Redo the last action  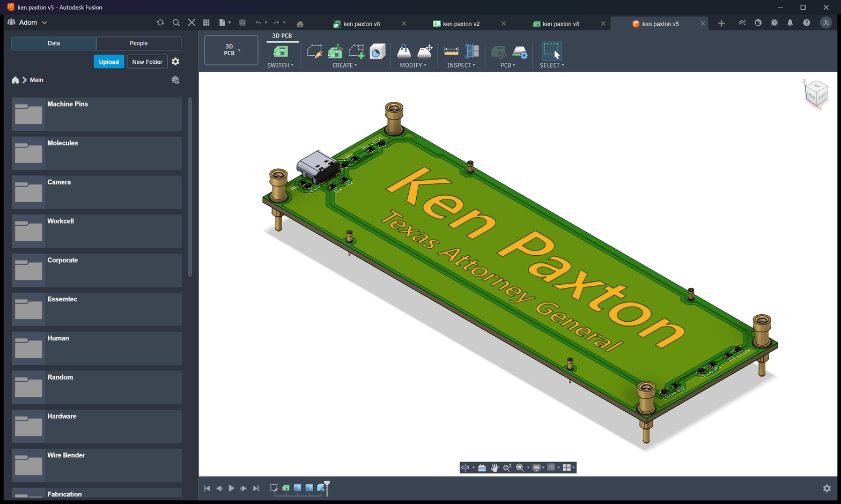pos(276,23)
